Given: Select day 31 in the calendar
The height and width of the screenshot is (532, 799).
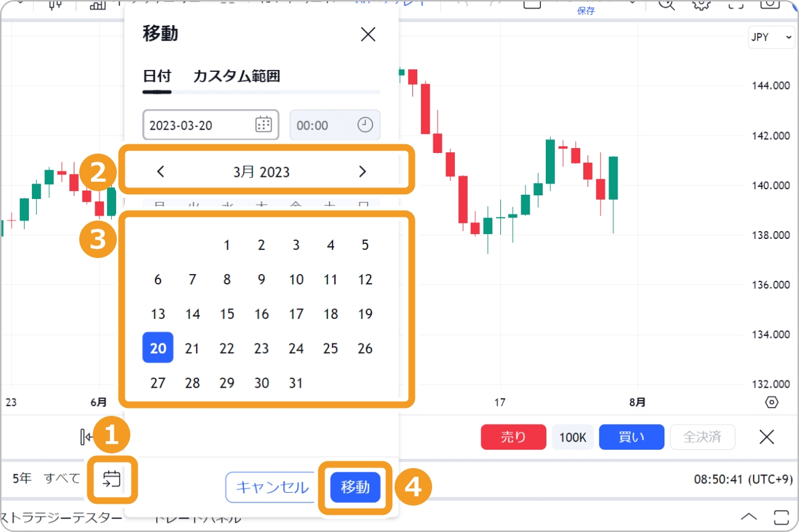Looking at the screenshot, I should [x=296, y=383].
